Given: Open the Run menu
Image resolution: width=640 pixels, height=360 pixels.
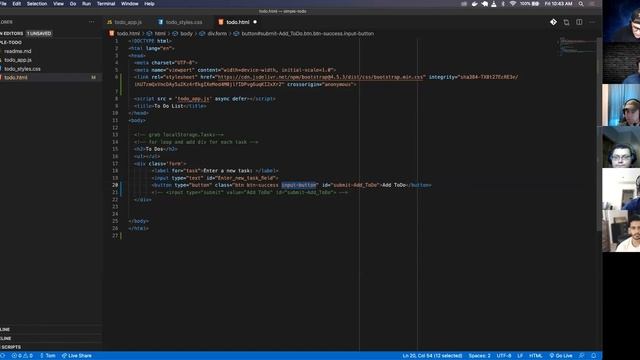Looking at the screenshot, I should coord(87,4).
